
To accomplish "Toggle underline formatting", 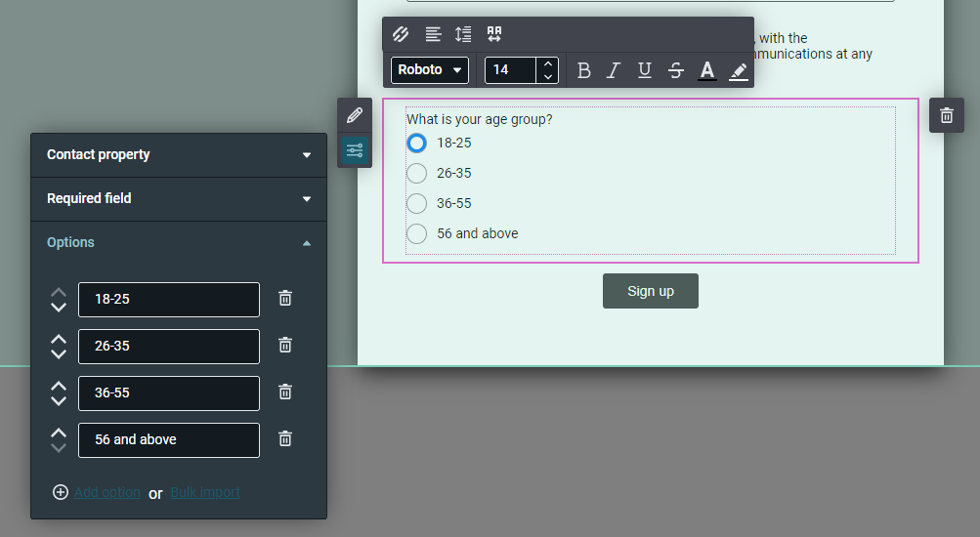I will click(644, 70).
